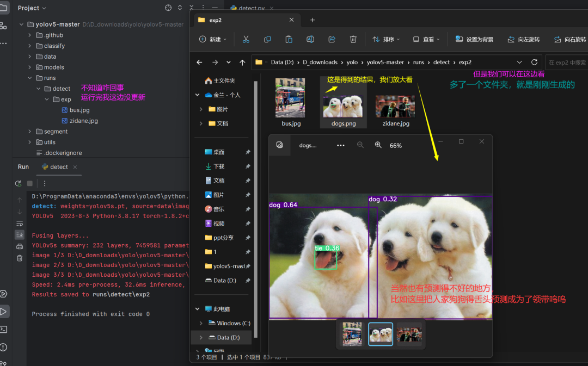This screenshot has width=588, height=366.
Task: Clear the Run console with trash icon
Action: [20, 258]
